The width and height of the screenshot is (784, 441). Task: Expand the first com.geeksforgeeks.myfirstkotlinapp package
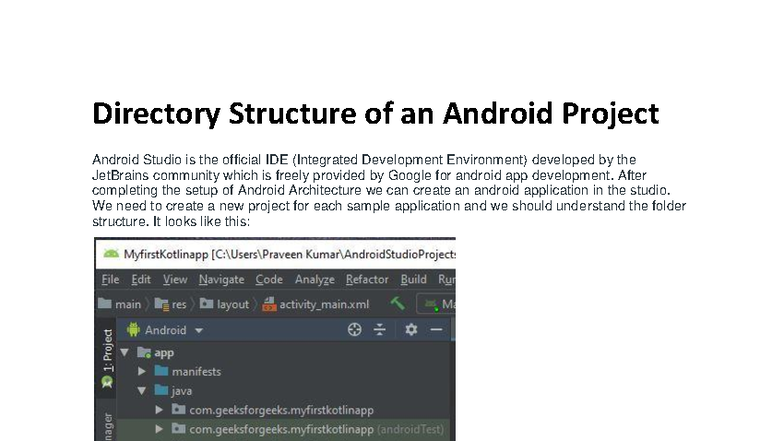(x=159, y=410)
